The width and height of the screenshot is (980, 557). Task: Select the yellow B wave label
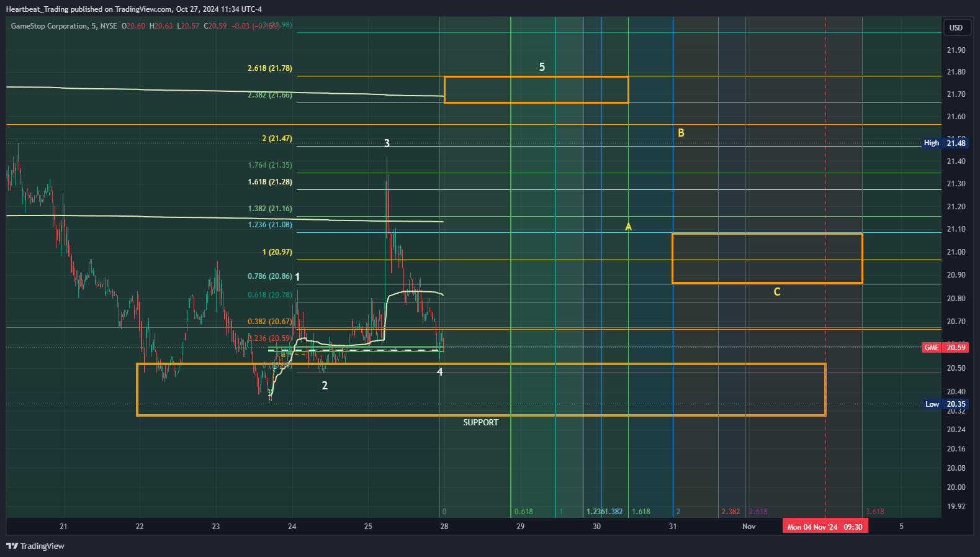tap(681, 133)
